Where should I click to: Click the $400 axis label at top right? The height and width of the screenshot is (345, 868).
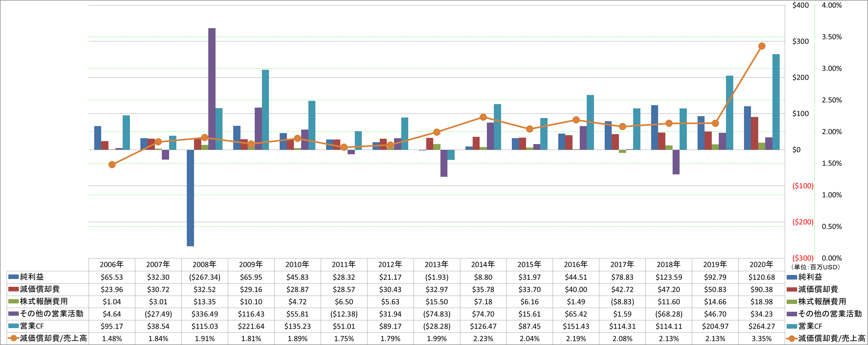(801, 5)
